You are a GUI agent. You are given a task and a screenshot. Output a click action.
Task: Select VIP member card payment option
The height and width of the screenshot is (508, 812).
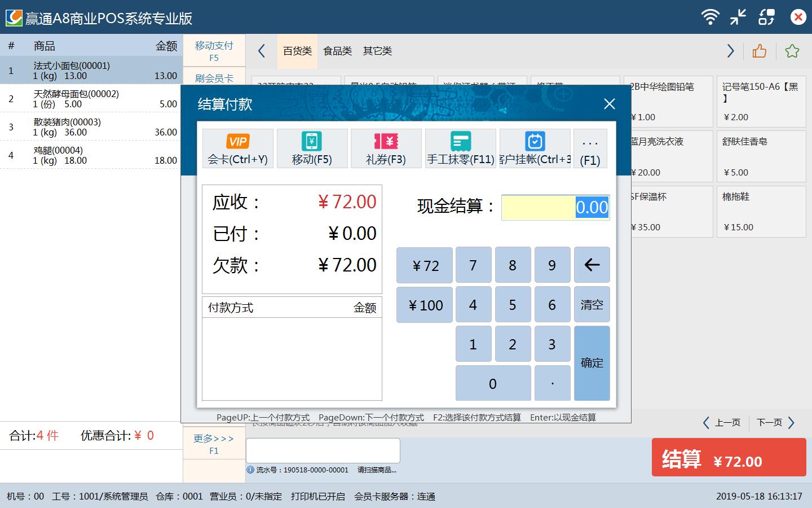(237, 148)
